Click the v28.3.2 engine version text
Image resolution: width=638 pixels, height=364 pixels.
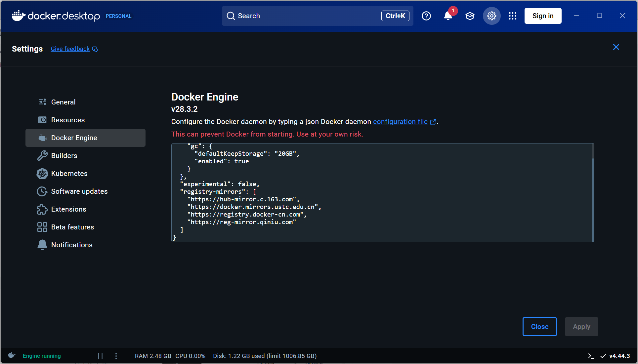pyautogui.click(x=184, y=109)
